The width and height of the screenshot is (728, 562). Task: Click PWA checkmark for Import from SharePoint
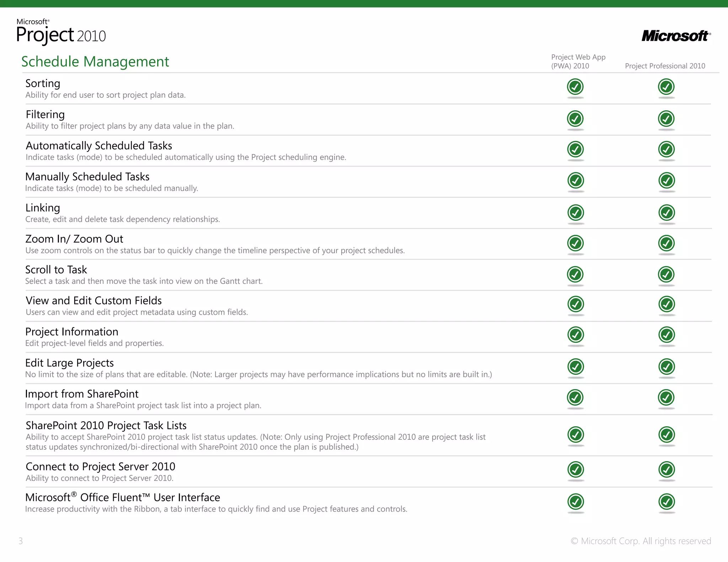coord(576,398)
